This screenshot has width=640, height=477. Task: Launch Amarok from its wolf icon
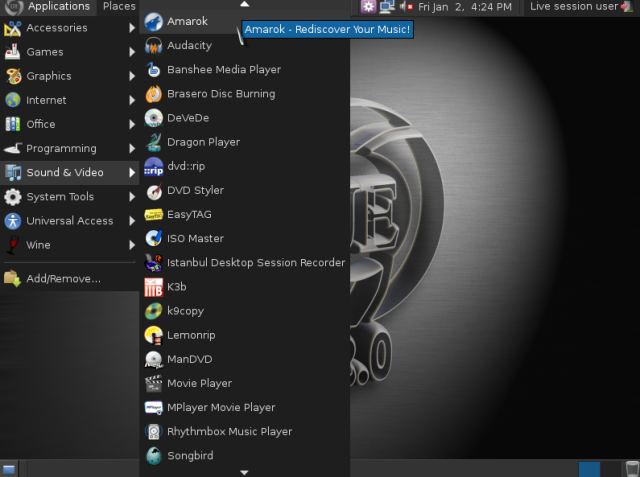[153, 22]
